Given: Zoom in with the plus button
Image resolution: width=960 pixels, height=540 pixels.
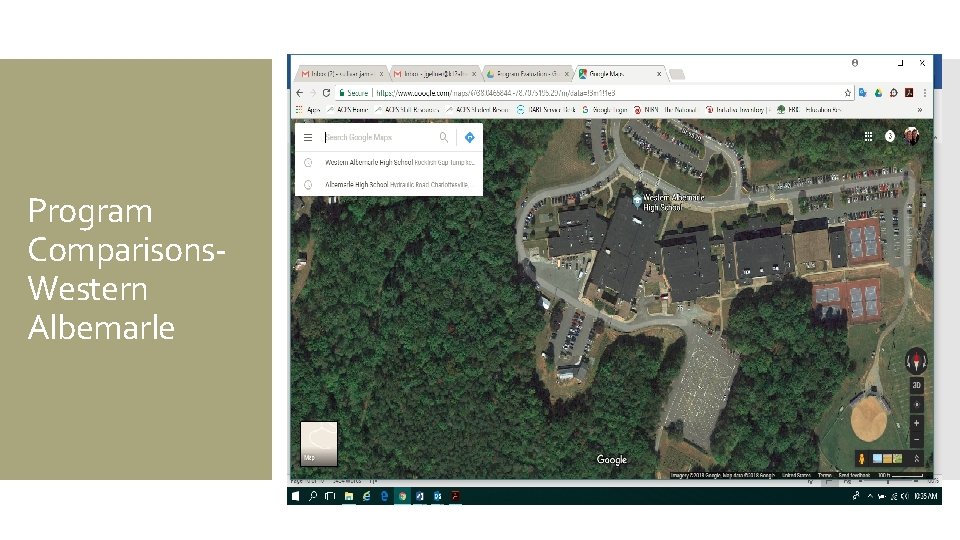Looking at the screenshot, I should click(x=917, y=423).
